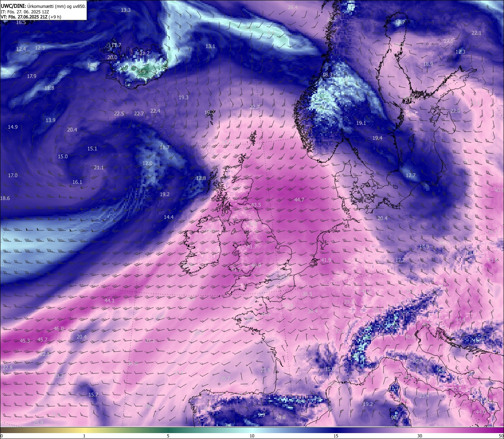This screenshot has height=439, width=504.
Task: Click the 38.5 value label
Action: pos(307,294)
